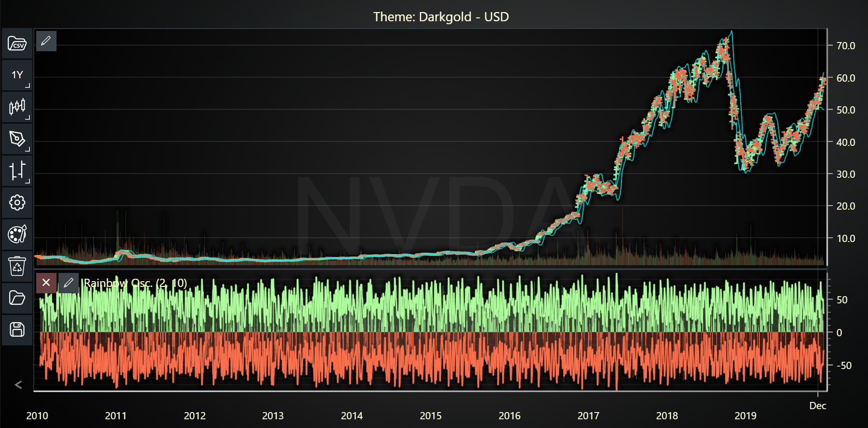868x428 pixels.
Task: Open the candlestick chart type menu
Action: point(17,107)
